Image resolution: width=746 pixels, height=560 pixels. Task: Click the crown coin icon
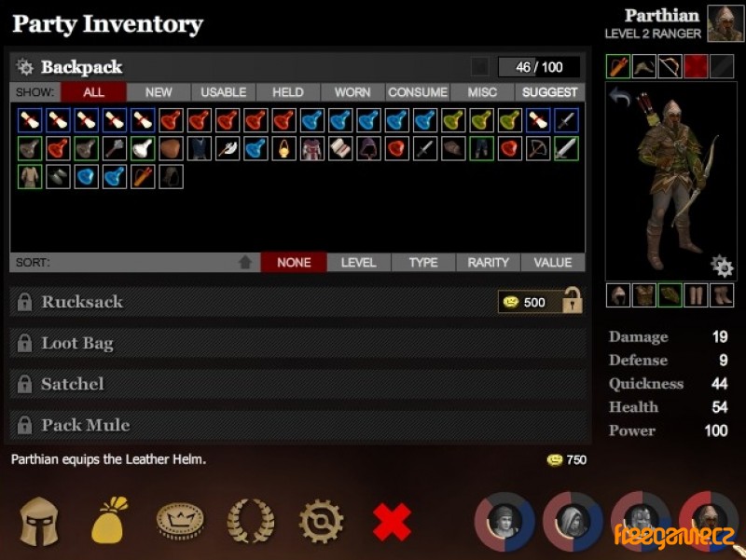pos(180,521)
